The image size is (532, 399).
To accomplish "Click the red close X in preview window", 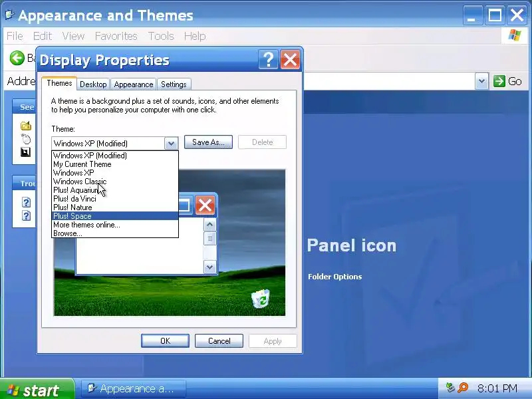I will (205, 205).
